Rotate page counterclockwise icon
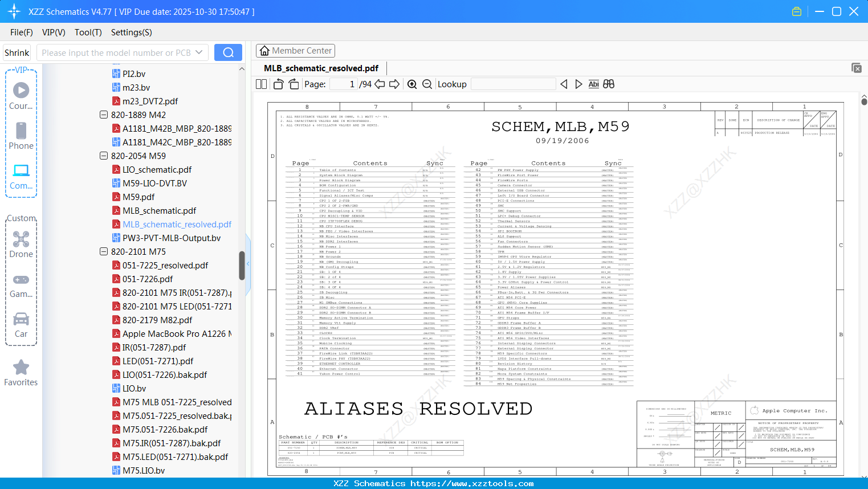Image resolution: width=868 pixels, height=489 pixels. coord(278,84)
